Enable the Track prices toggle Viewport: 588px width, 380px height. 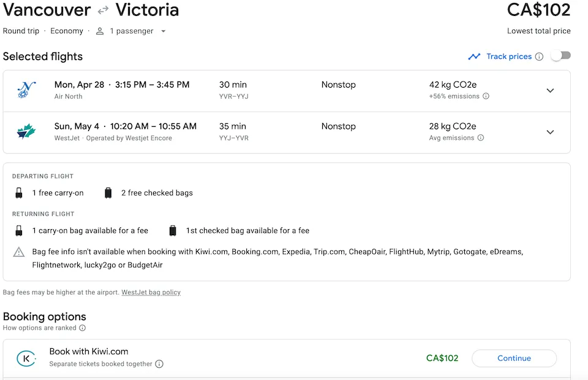560,56
